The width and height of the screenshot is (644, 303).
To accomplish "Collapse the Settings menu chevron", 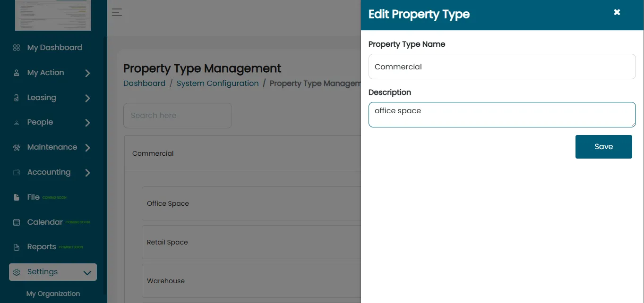I will point(87,273).
